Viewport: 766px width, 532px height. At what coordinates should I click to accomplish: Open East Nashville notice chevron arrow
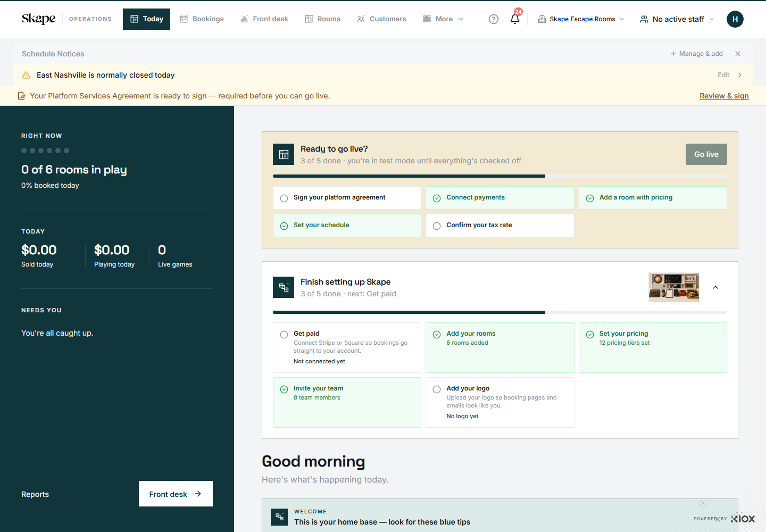pos(740,75)
